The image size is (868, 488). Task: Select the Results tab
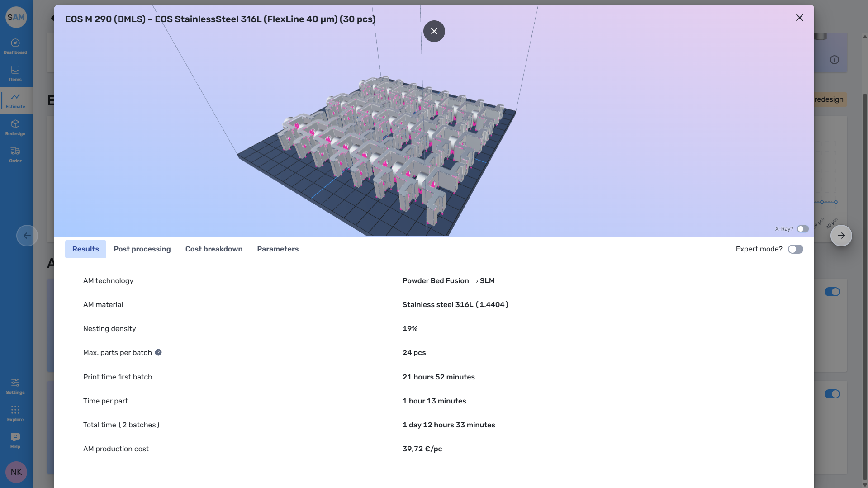coord(85,249)
